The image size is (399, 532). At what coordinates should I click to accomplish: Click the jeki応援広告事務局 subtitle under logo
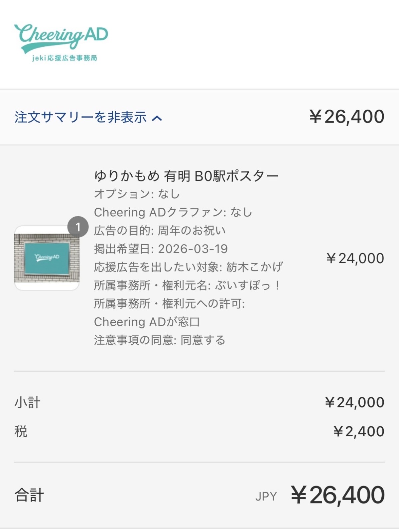tap(65, 58)
